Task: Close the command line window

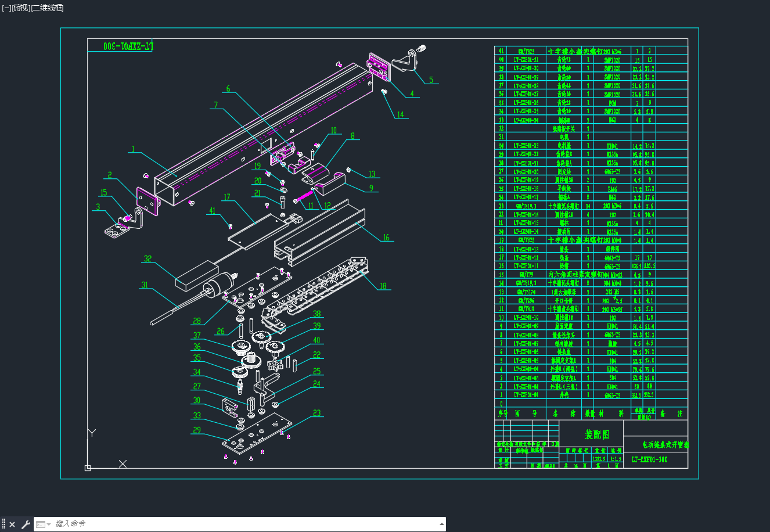Action: pos(12,524)
